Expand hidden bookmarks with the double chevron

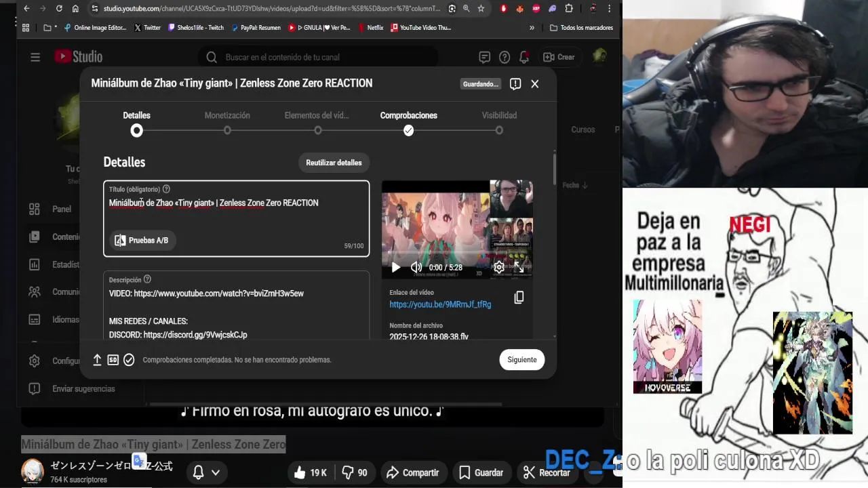pyautogui.click(x=532, y=28)
